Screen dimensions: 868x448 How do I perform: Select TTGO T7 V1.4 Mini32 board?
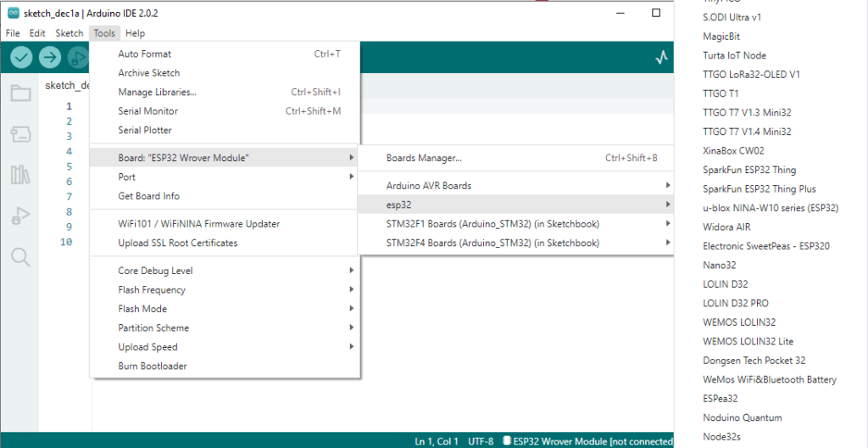(747, 132)
